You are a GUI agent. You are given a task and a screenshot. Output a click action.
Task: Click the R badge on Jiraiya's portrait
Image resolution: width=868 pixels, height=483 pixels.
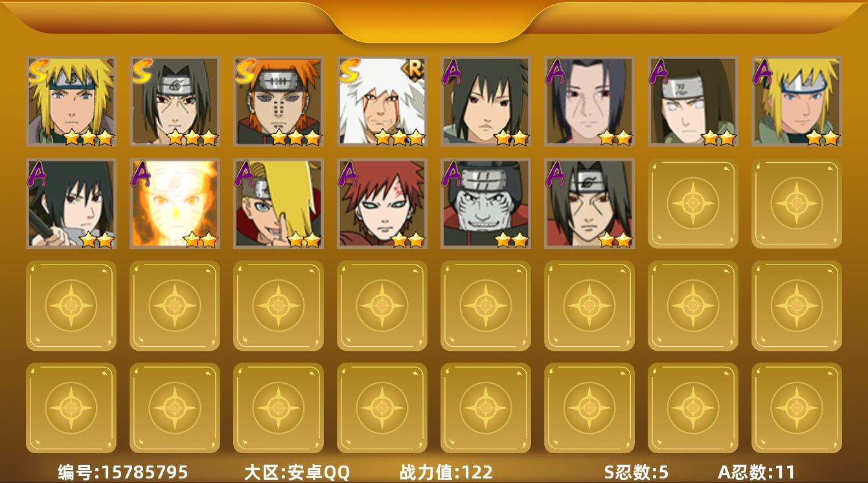tap(413, 67)
